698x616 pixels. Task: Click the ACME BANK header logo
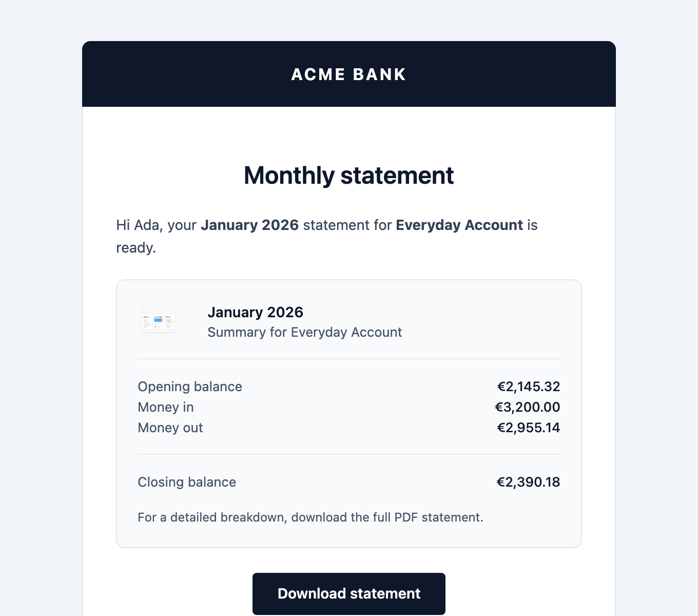pos(348,74)
